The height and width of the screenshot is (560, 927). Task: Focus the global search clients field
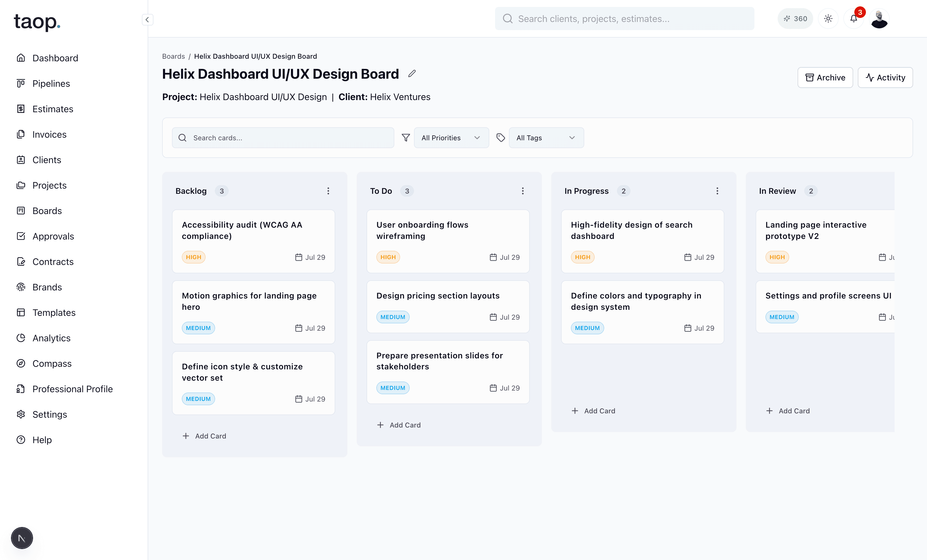[x=624, y=19]
